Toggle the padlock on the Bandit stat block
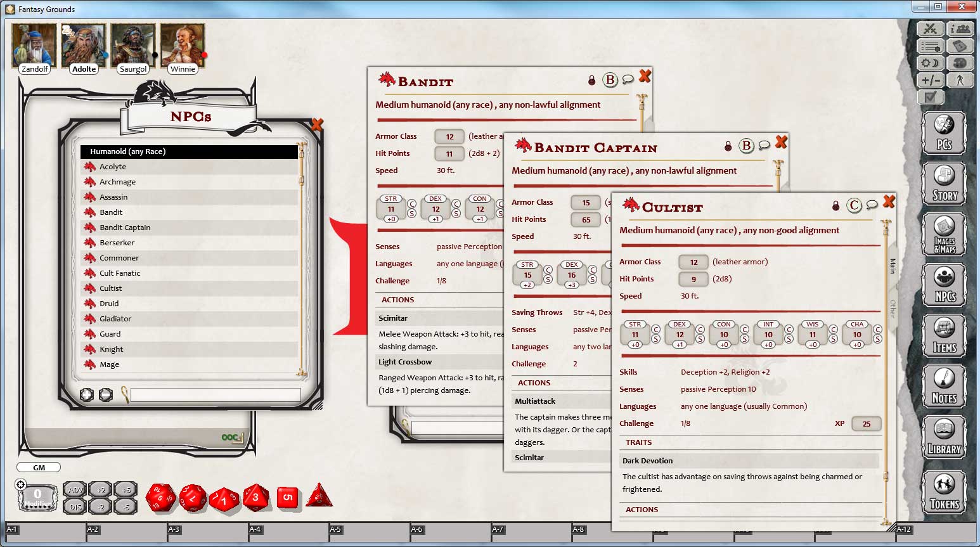The image size is (980, 547). [591, 80]
